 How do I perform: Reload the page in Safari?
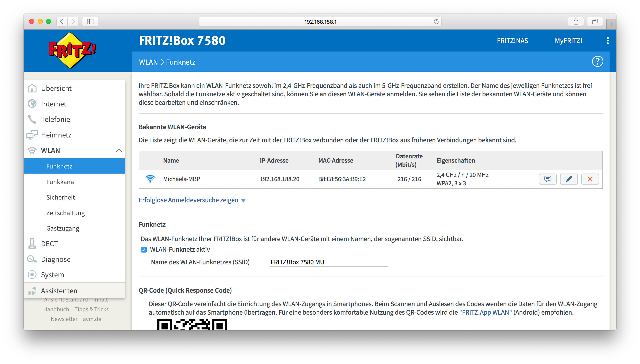click(x=436, y=22)
